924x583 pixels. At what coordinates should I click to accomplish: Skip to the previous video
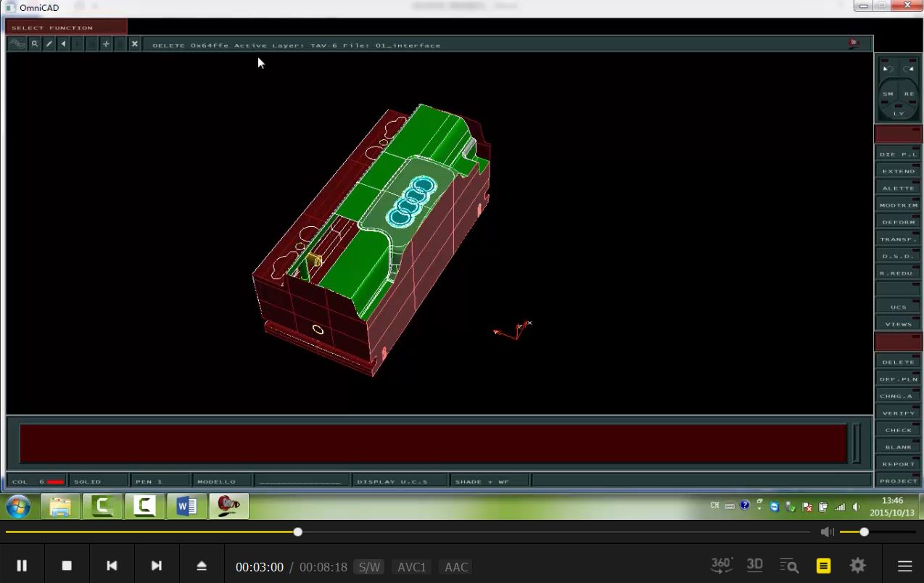click(112, 566)
